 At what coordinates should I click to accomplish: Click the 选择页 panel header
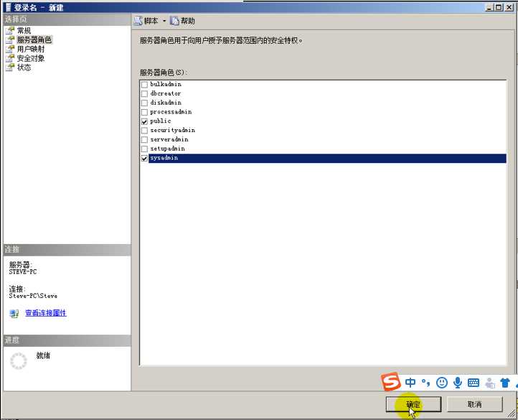[67, 19]
